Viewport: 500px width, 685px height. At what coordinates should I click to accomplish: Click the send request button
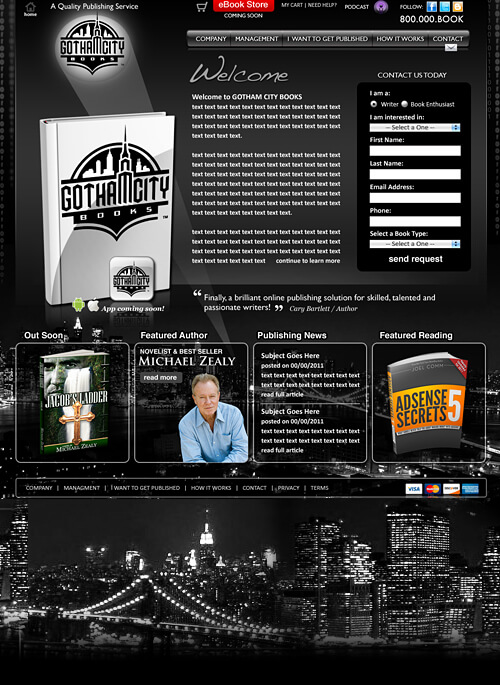415,259
